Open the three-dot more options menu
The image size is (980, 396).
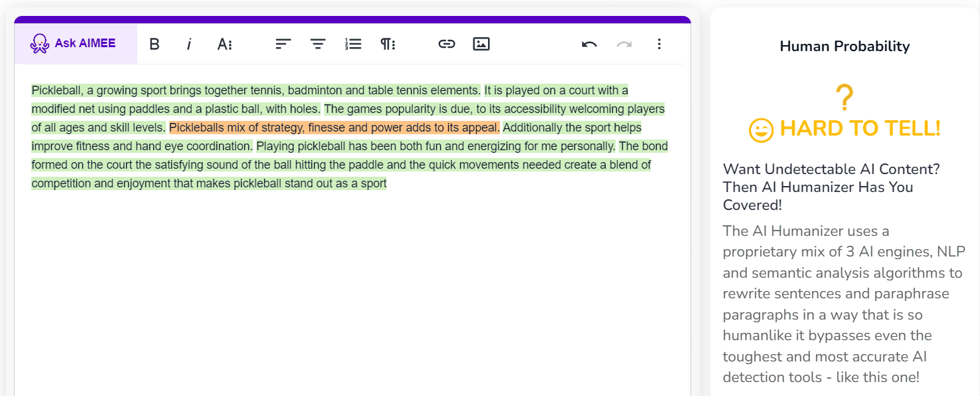tap(659, 44)
